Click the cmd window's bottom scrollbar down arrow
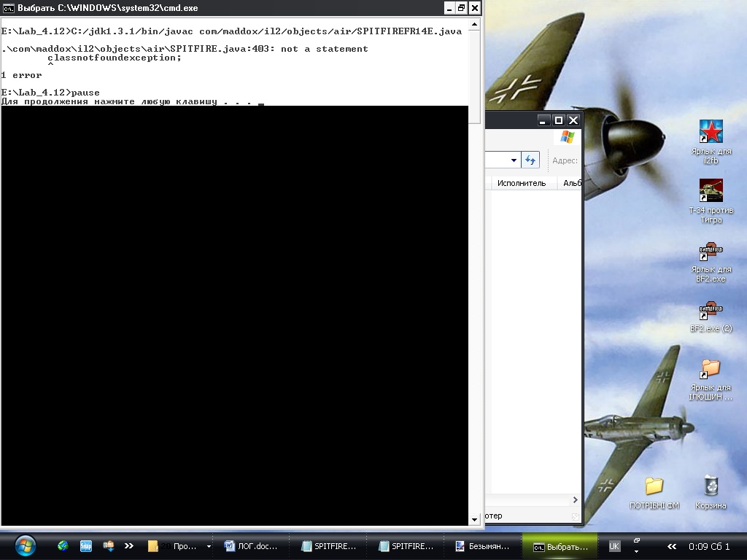The image size is (747, 560). click(x=474, y=519)
